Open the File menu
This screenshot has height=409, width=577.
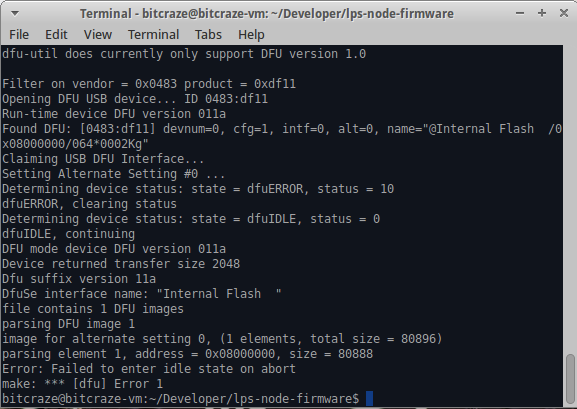click(x=19, y=35)
